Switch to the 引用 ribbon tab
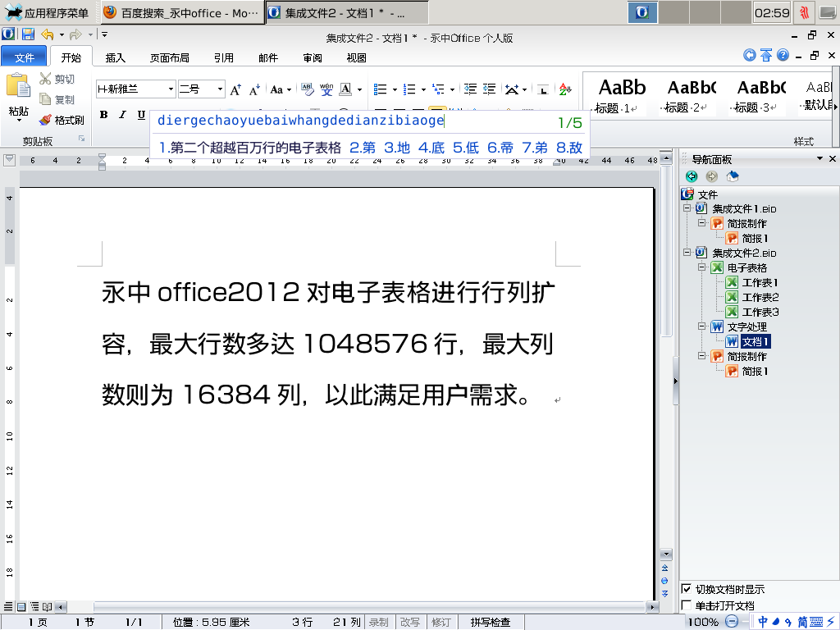The height and width of the screenshot is (630, 840). [x=224, y=57]
